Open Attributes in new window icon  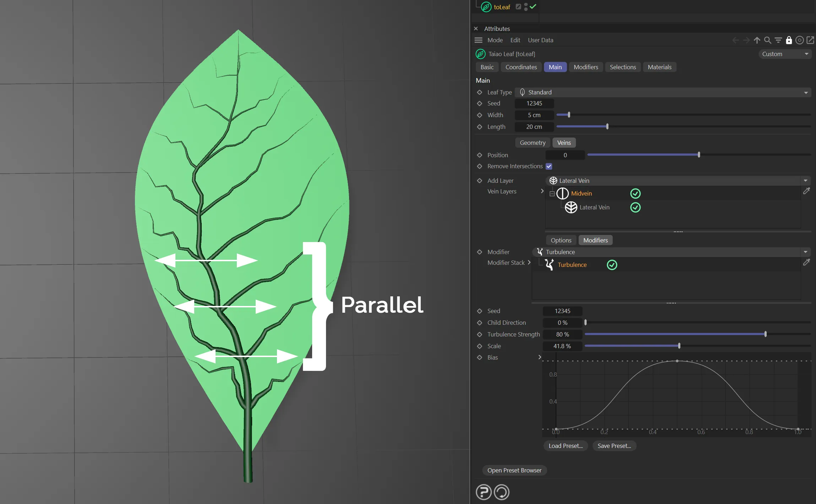click(x=810, y=40)
